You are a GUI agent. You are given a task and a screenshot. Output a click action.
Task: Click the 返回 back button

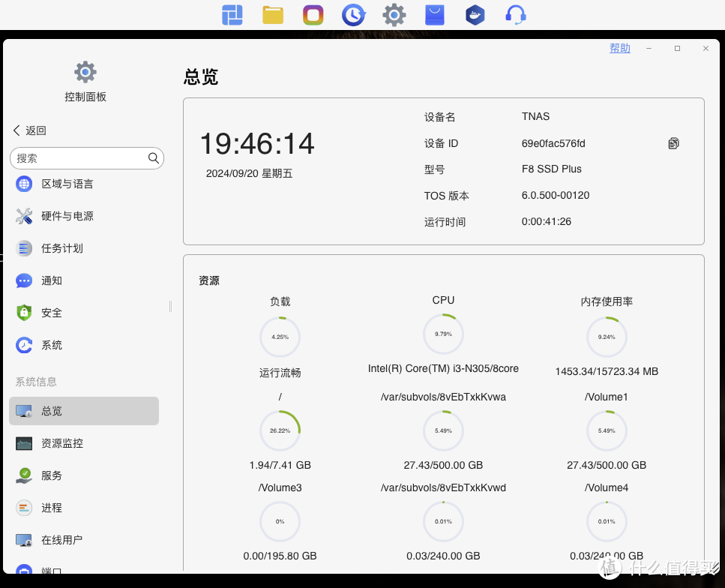pos(28,130)
